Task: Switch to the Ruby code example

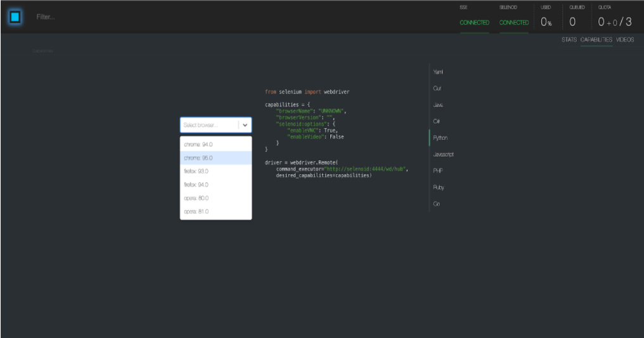Action: (438, 187)
